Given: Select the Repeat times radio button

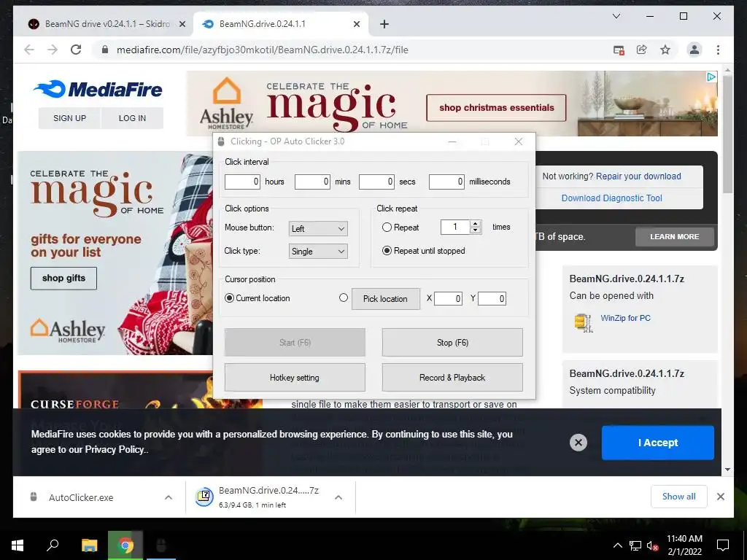Looking at the screenshot, I should pos(387,227).
